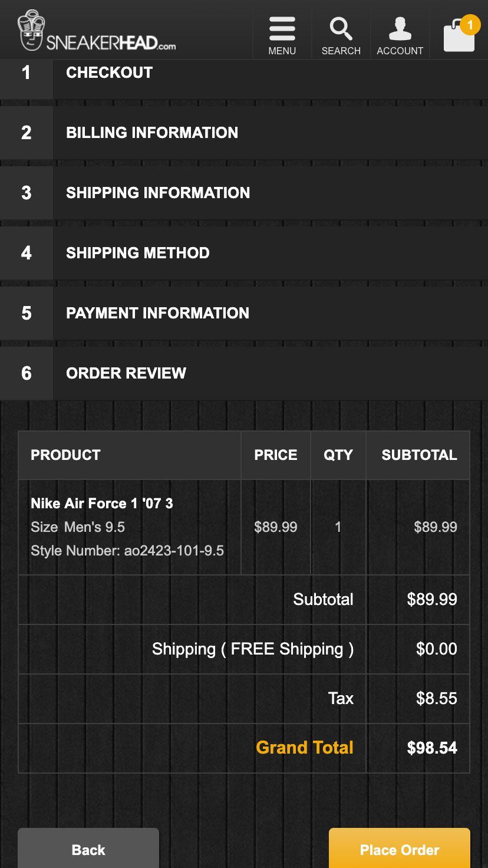
Task: Click the Sneakerhead logo
Action: [97, 32]
